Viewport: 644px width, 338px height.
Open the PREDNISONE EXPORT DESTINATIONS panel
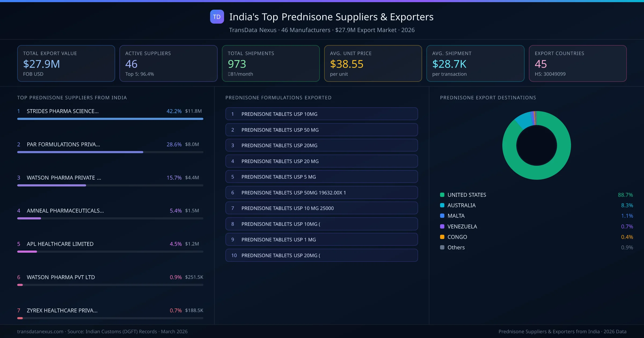click(x=488, y=98)
